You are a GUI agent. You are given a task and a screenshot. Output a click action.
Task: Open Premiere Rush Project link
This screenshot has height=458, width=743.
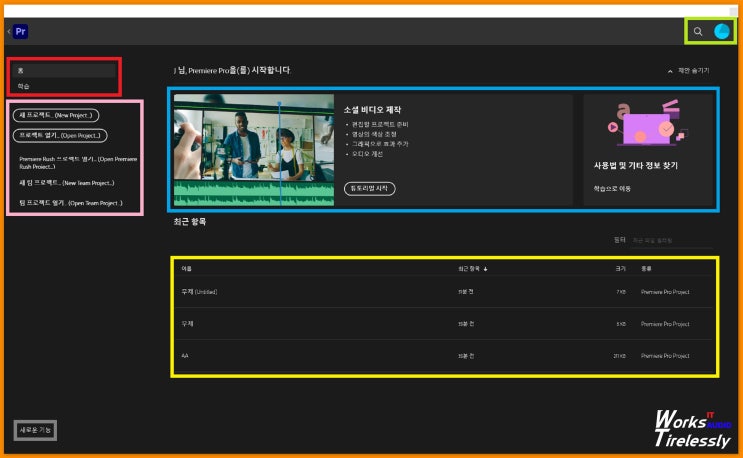click(x=78, y=162)
